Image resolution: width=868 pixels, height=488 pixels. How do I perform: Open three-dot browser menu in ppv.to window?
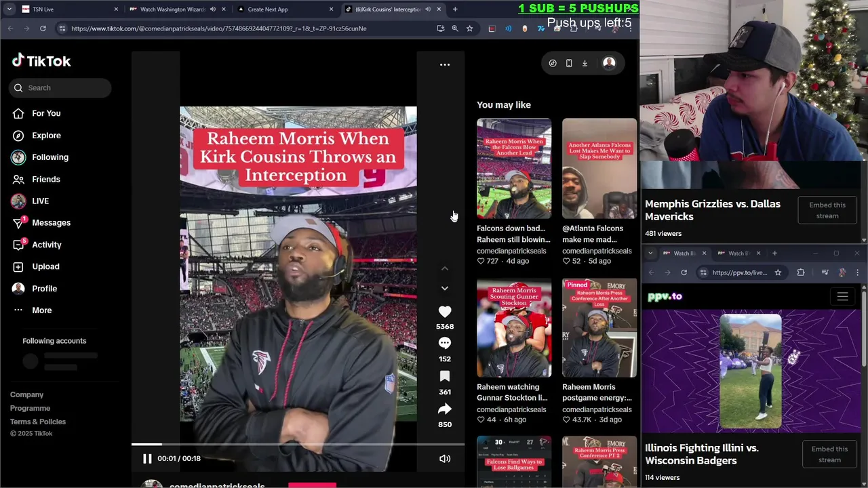(x=857, y=272)
